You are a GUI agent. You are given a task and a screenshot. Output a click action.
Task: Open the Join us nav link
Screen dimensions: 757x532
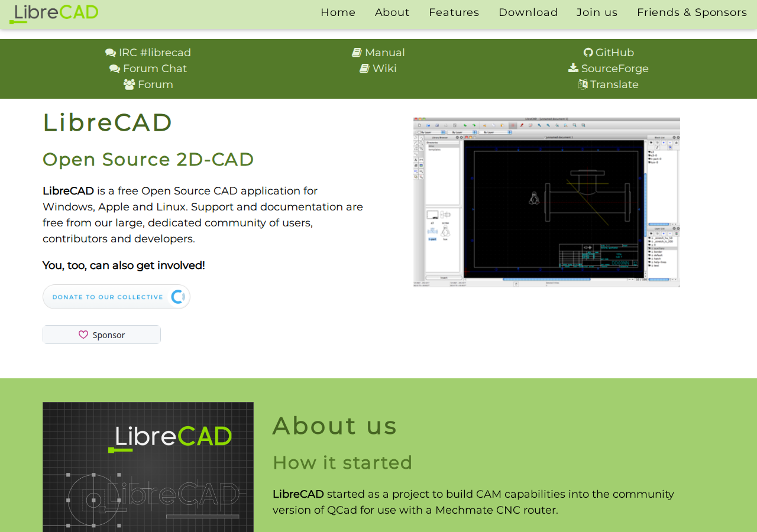coord(597,12)
